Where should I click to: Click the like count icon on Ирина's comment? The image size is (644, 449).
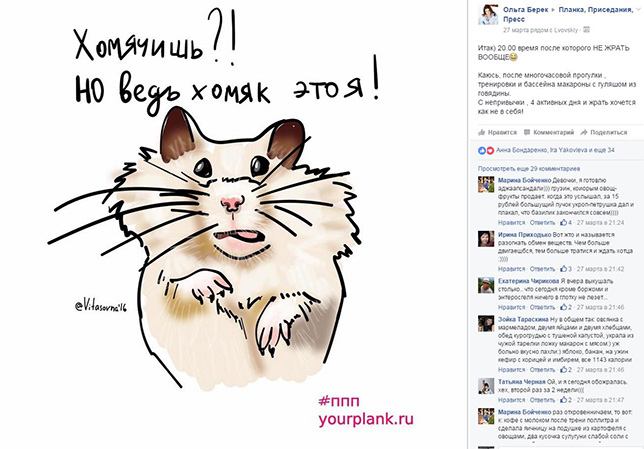click(x=564, y=269)
